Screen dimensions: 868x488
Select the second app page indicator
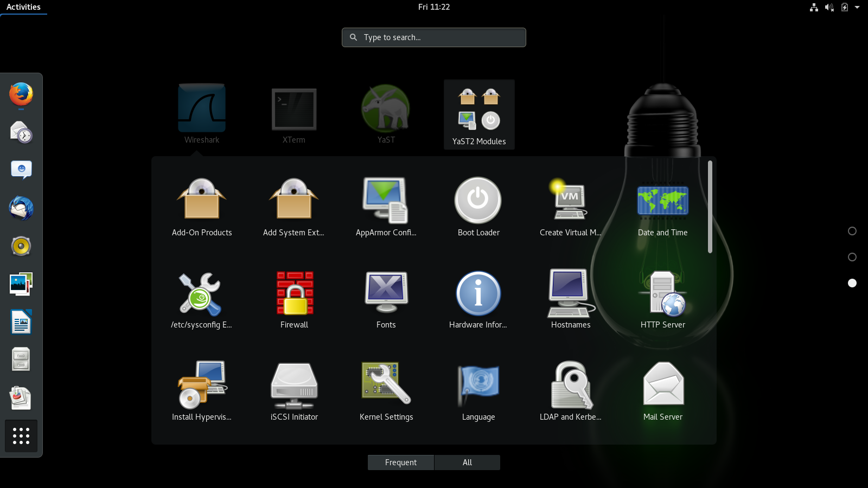852,257
